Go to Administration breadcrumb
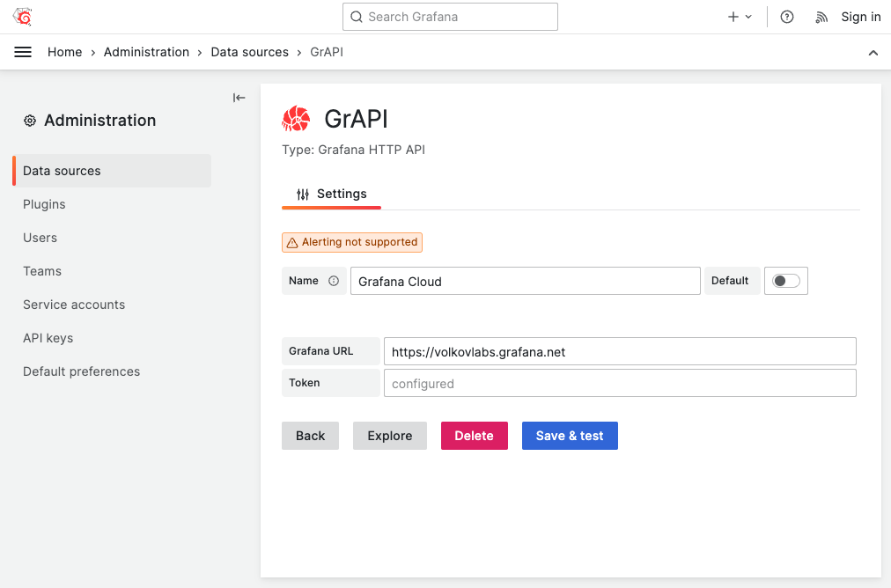891x588 pixels. [146, 52]
